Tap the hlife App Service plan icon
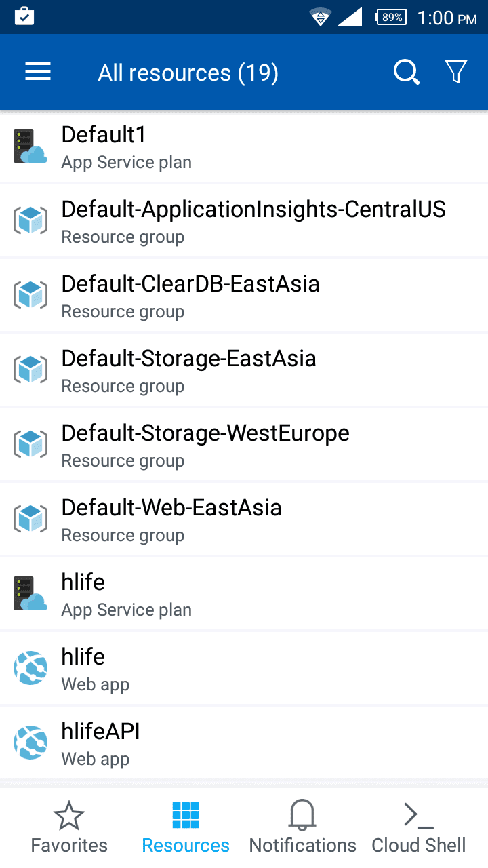This screenshot has width=488, height=868. click(30, 594)
